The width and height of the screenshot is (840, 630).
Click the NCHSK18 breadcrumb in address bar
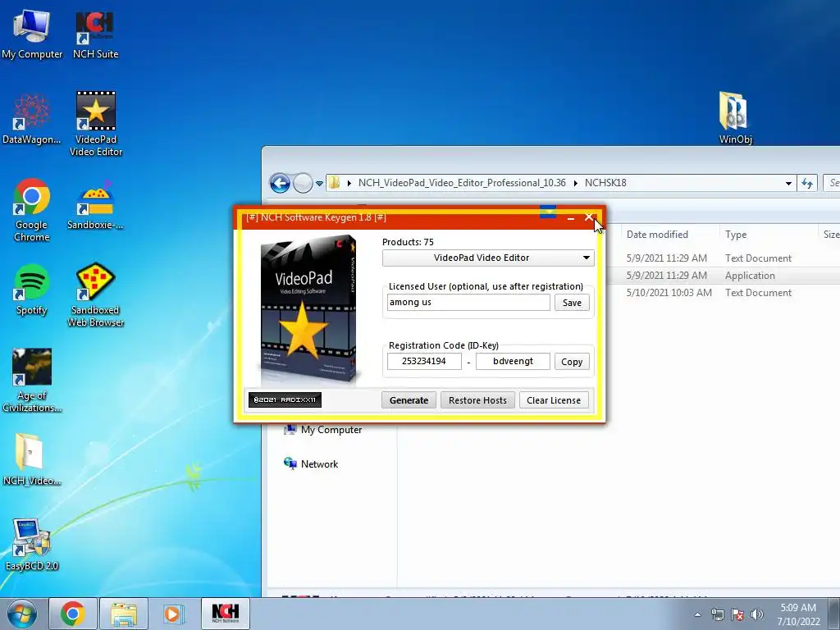[605, 183]
